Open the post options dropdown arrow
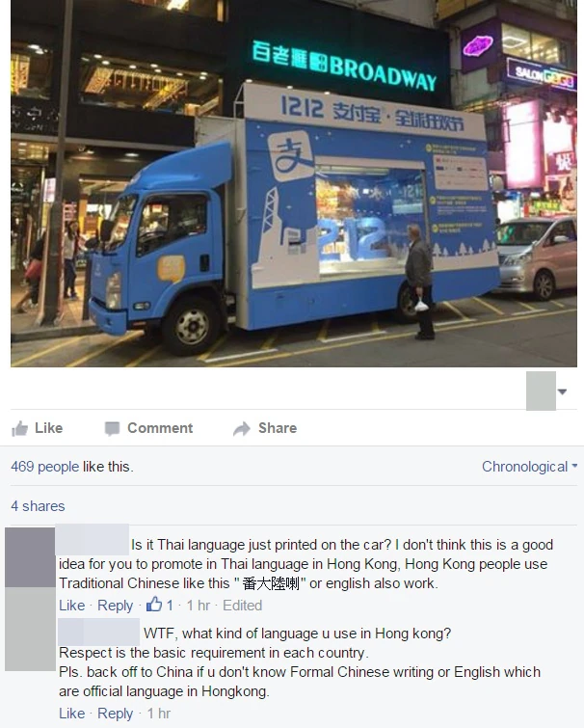 click(562, 391)
